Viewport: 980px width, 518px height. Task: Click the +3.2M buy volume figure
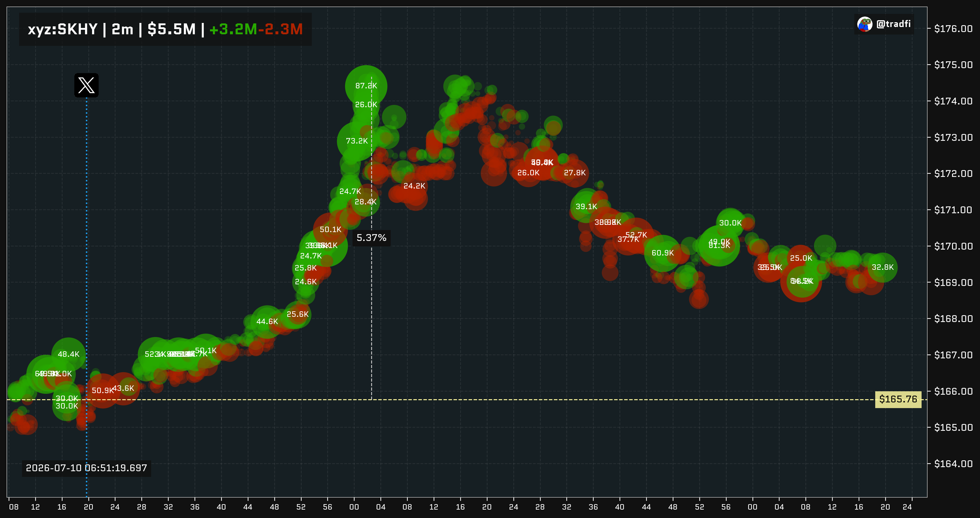233,29
